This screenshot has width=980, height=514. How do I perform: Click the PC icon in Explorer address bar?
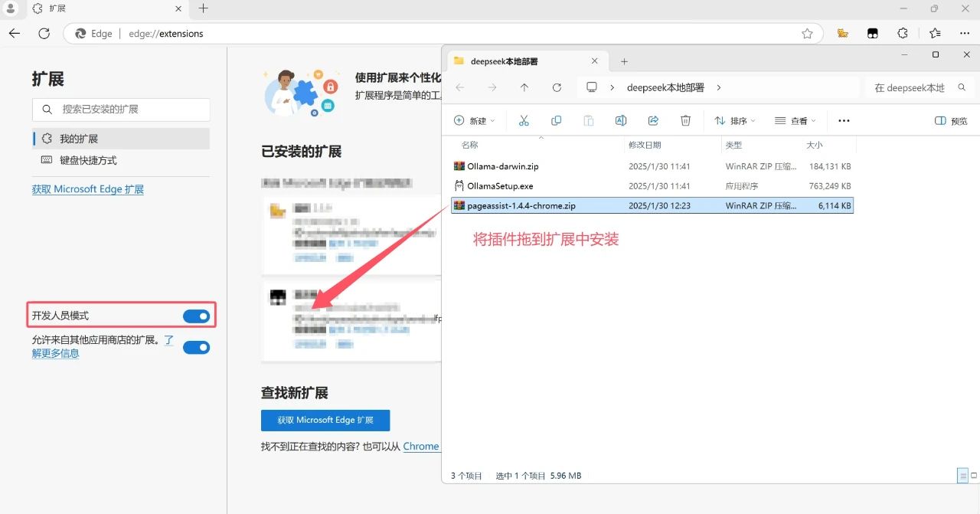coord(592,87)
